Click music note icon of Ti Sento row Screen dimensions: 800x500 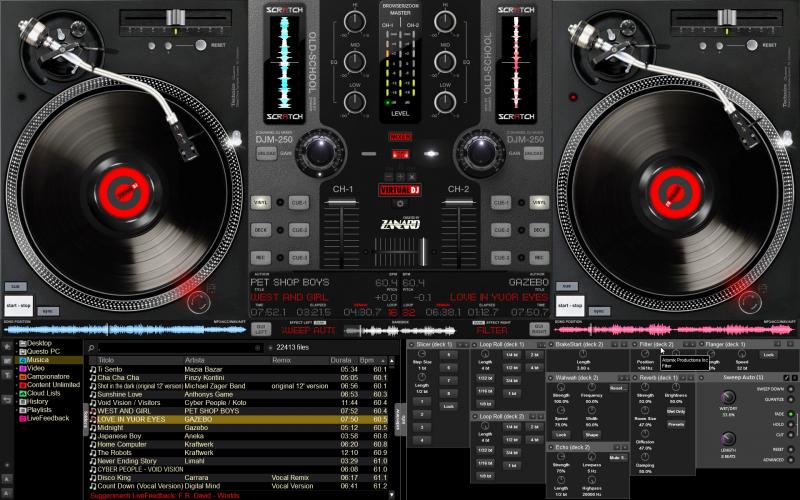pyautogui.click(x=93, y=369)
